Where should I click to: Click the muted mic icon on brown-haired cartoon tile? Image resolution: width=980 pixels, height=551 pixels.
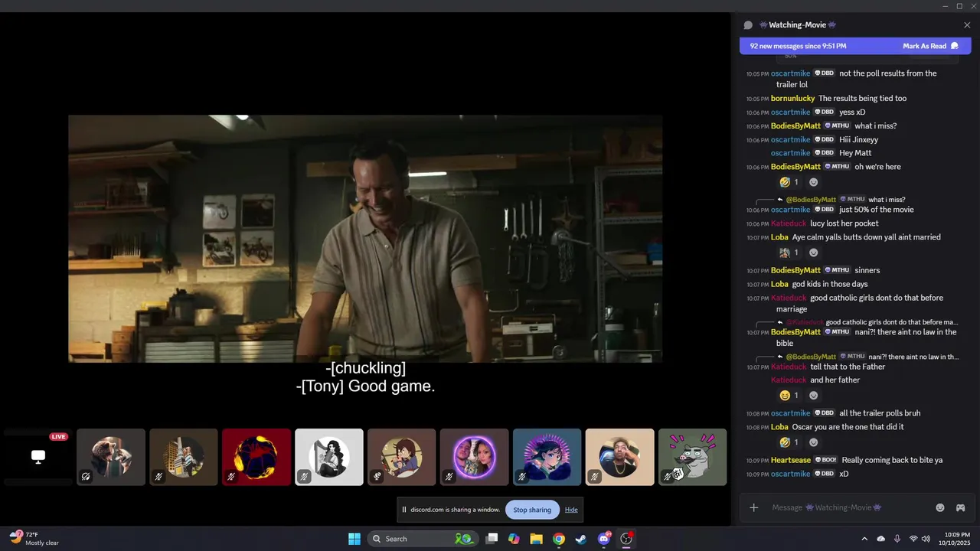(377, 476)
